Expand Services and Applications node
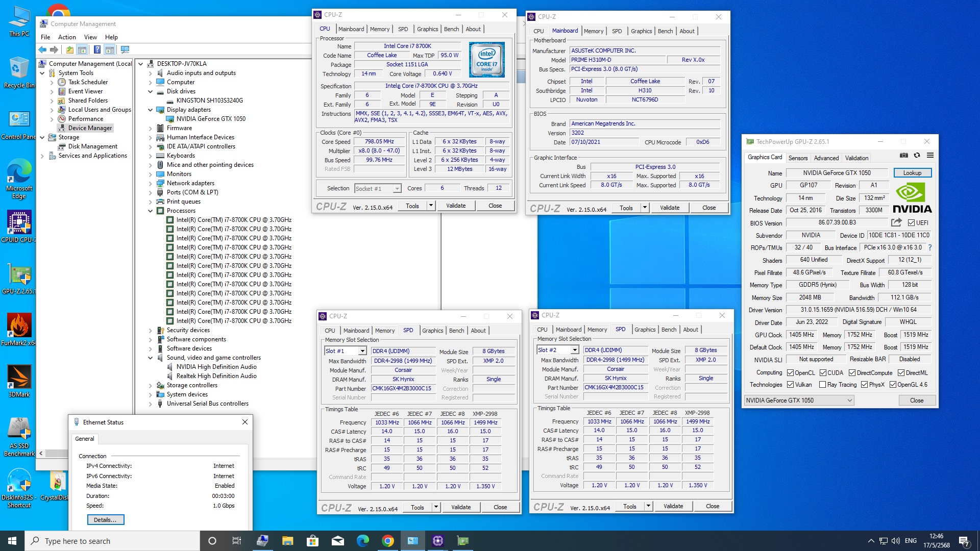980x551 pixels. (x=42, y=156)
